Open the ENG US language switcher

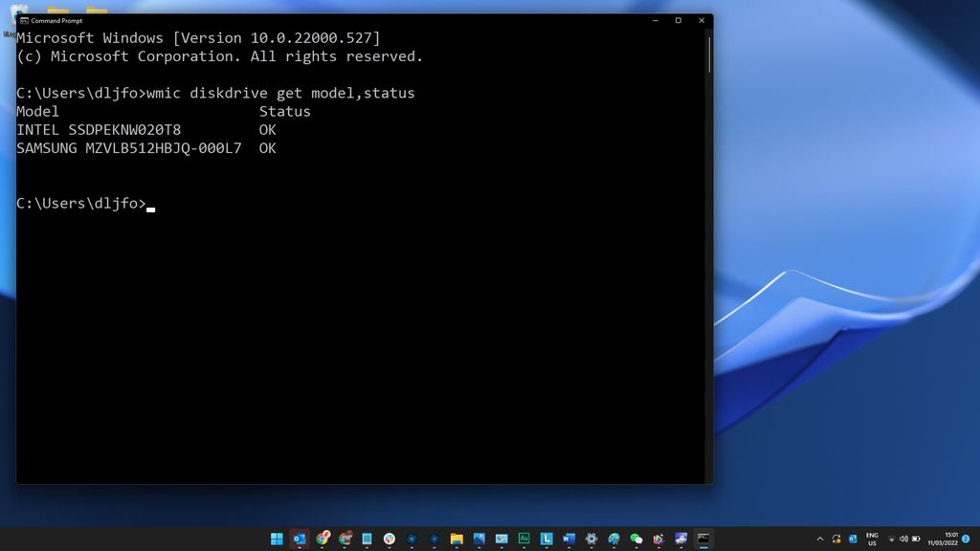point(873,539)
